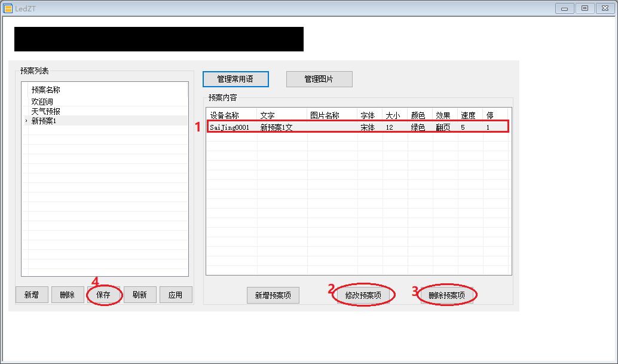Image resolution: width=618 pixels, height=364 pixels.
Task: Save the plan with 保存
Action: (103, 295)
